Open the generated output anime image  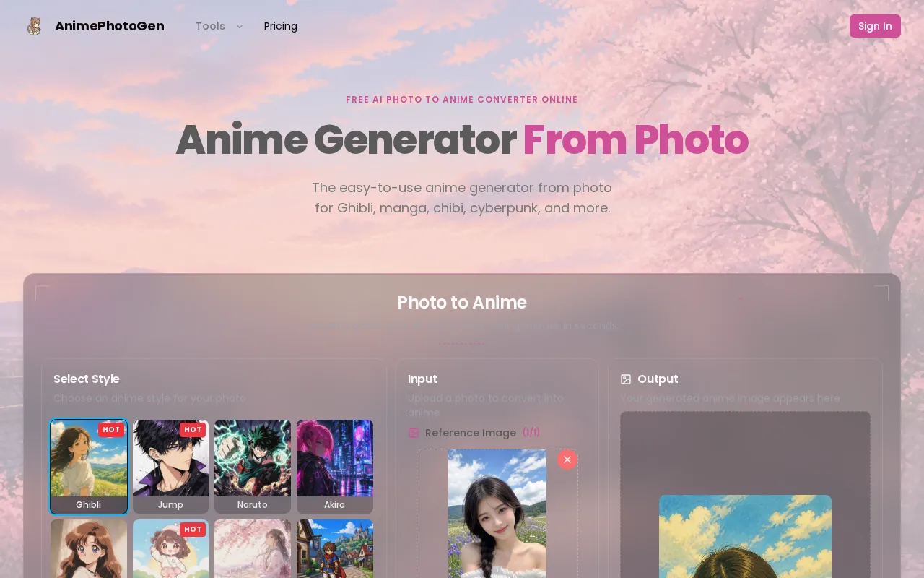pyautogui.click(x=745, y=536)
